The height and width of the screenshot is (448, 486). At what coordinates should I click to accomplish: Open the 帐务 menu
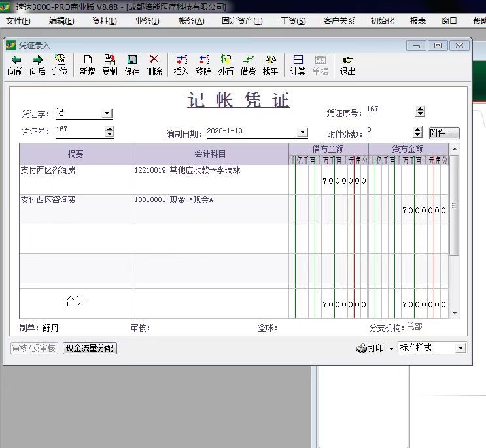click(x=191, y=21)
